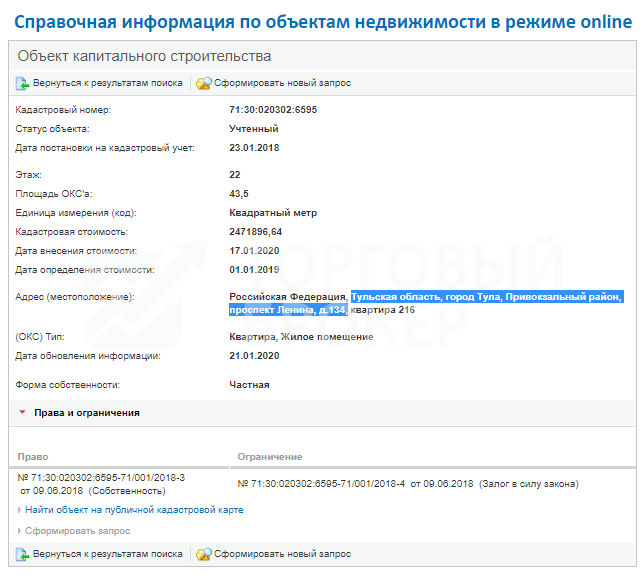Click the greyed 'Сформировать запрос' link
The height and width of the screenshot is (584, 644).
[x=78, y=531]
